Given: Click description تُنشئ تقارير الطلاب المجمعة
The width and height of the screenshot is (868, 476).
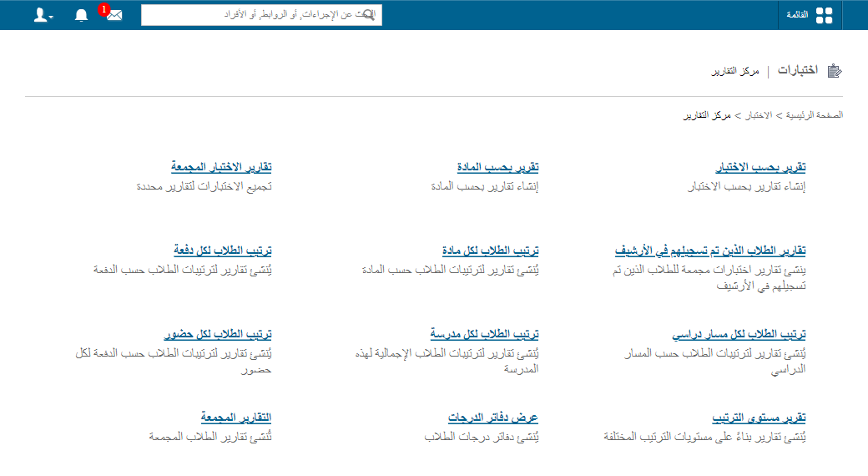Looking at the screenshot, I should click(210, 438).
